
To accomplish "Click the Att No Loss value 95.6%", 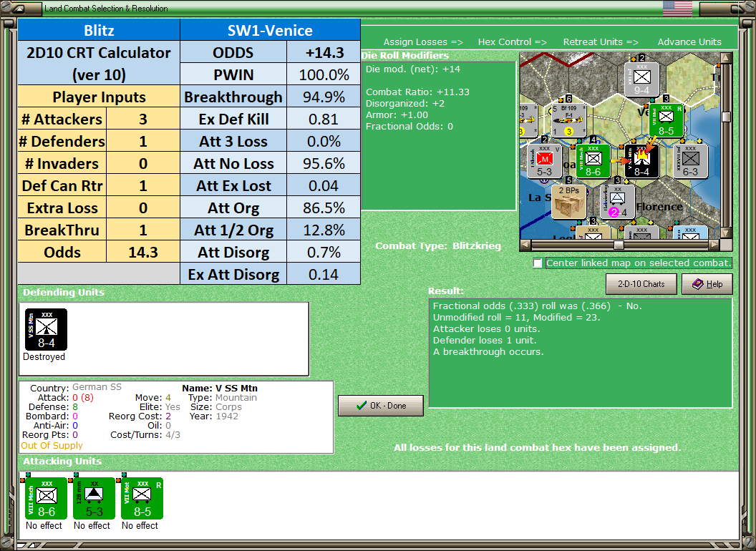I will (324, 163).
